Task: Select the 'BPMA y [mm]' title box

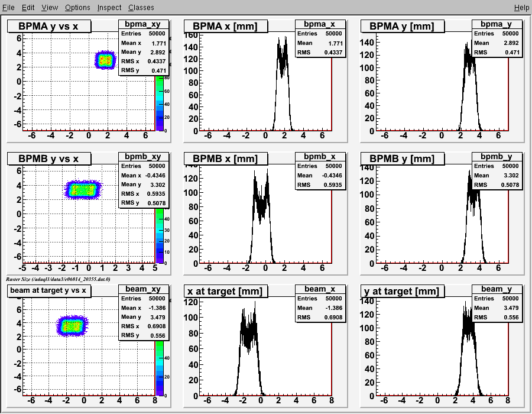Action: pos(403,26)
